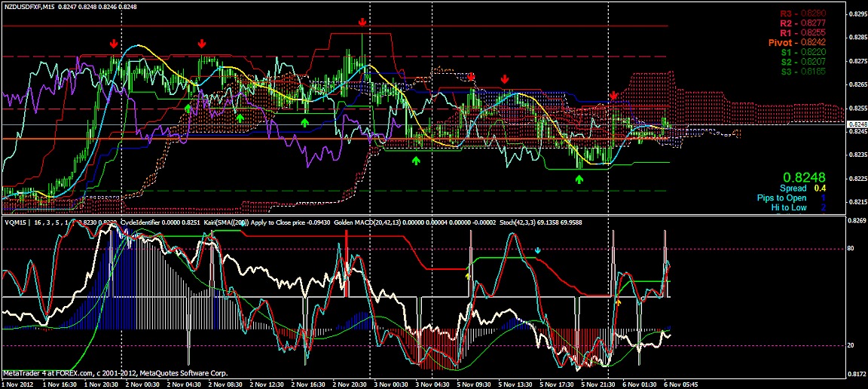Select the S2 - 0.8207 support label
The height and width of the screenshot is (389, 868).
804,62
